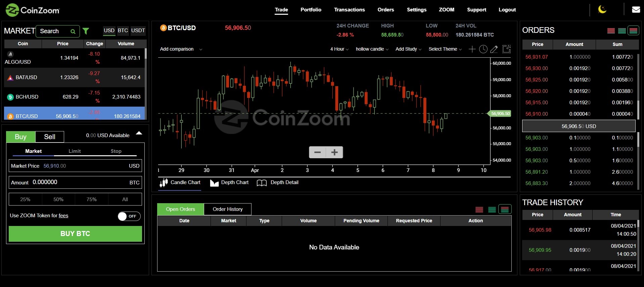Click the chart share/export icon
644x287 pixels.
[x=506, y=49]
